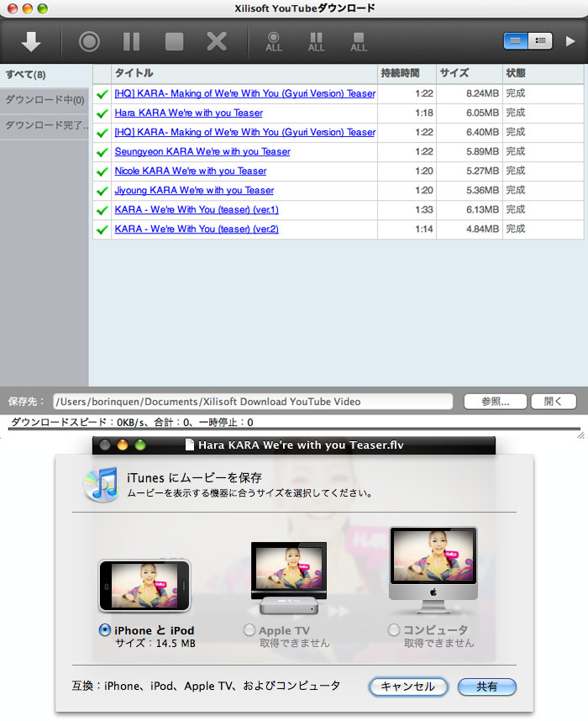588x721 pixels.
Task: Open KARA - We're With You (teaser) (ver.2)
Action: [x=197, y=229]
